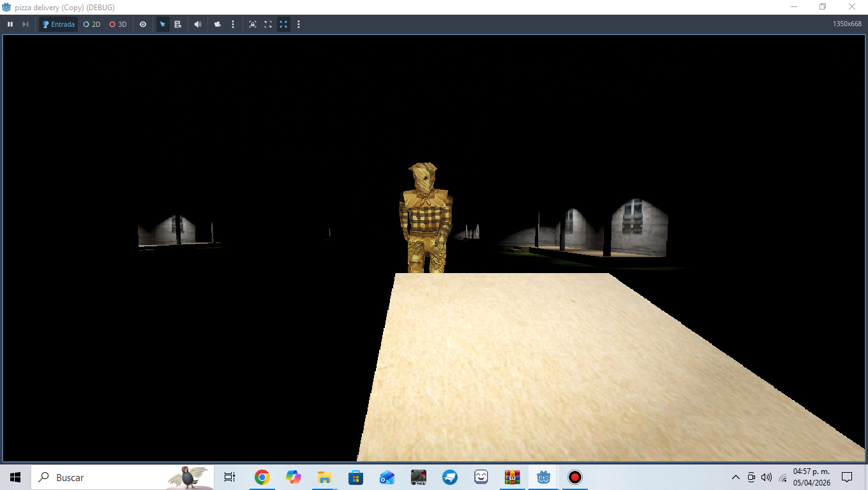
Task: Minimize the pizza delivery debug window
Action: 794,7
